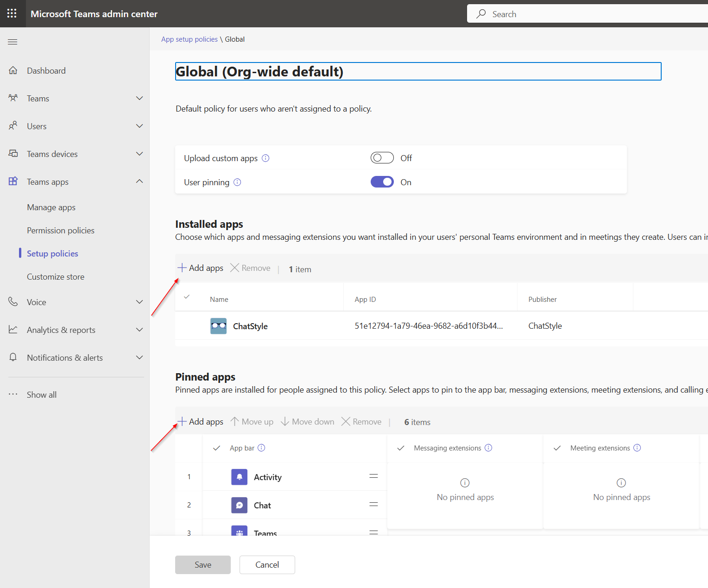Click Move down in Pinned apps toolbar
708x588 pixels.
pos(308,422)
